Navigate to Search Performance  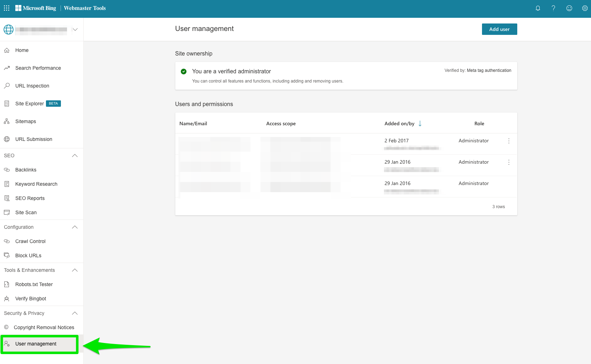[38, 68]
